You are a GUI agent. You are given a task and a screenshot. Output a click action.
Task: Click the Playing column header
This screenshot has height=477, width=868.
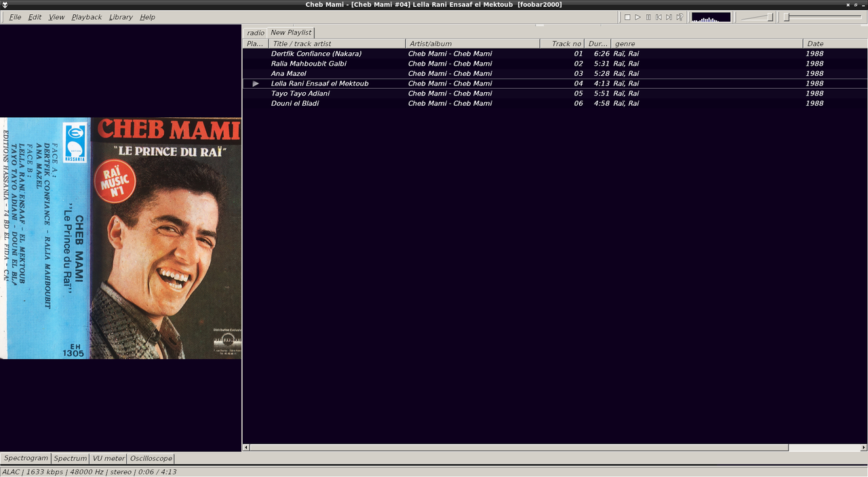pyautogui.click(x=256, y=43)
